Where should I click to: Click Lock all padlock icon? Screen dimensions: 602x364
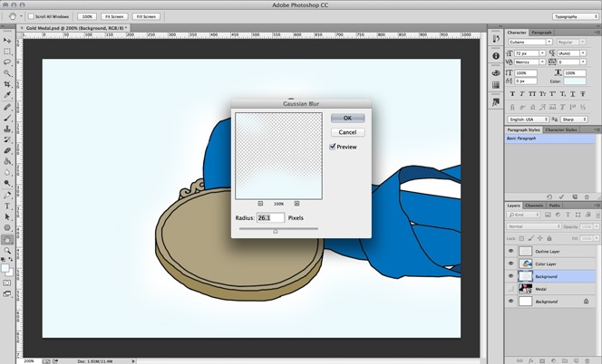coord(549,238)
